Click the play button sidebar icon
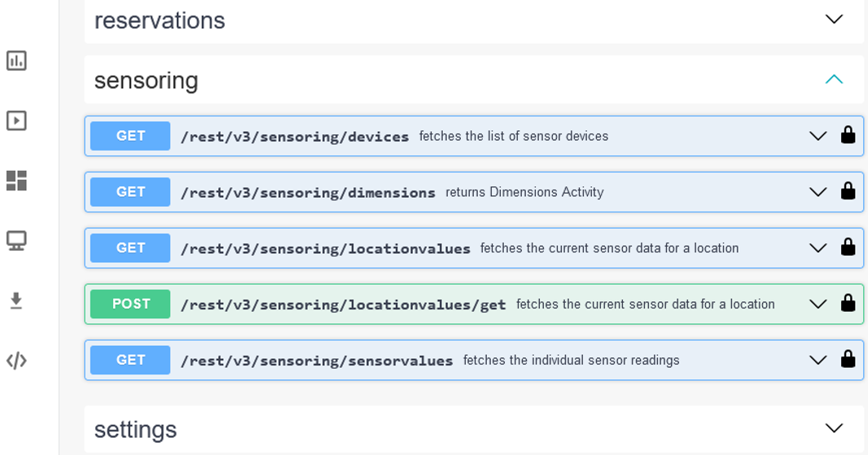The image size is (868, 455). click(16, 120)
